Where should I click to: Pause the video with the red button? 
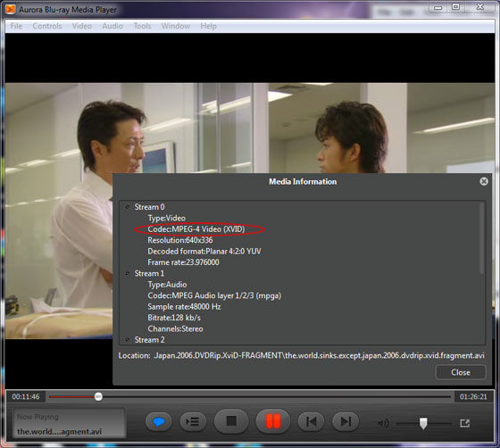tap(273, 421)
